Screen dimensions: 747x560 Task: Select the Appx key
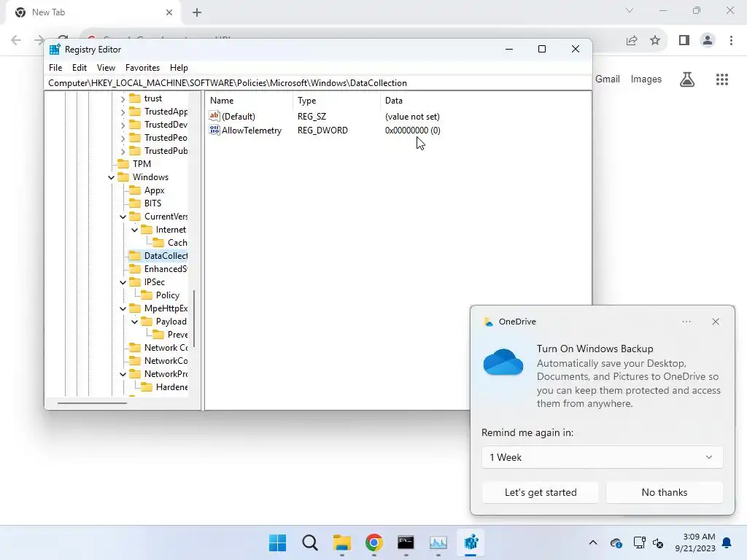154,190
